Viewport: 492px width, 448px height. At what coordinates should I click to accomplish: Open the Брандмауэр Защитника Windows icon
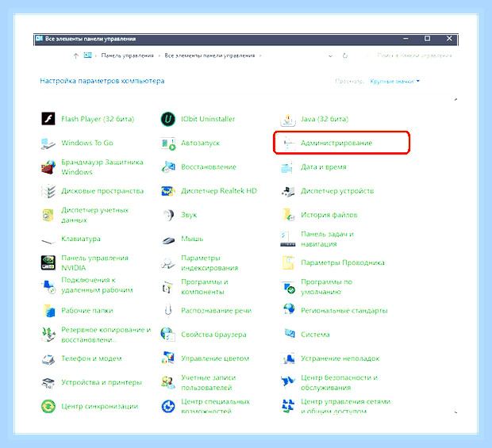(x=48, y=167)
